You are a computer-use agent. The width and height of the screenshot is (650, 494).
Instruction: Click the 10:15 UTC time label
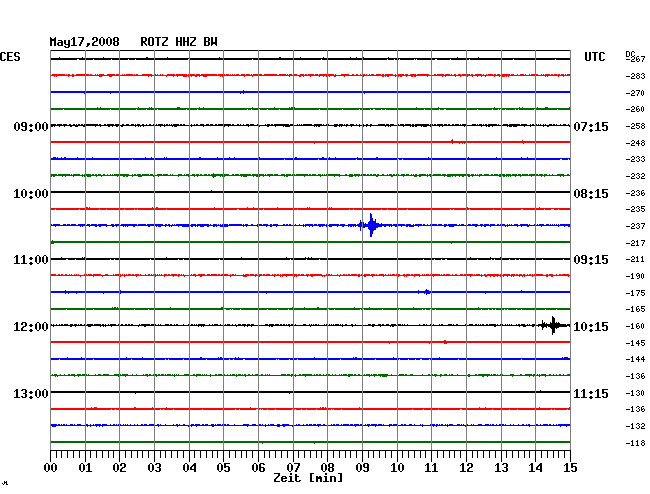coord(591,327)
